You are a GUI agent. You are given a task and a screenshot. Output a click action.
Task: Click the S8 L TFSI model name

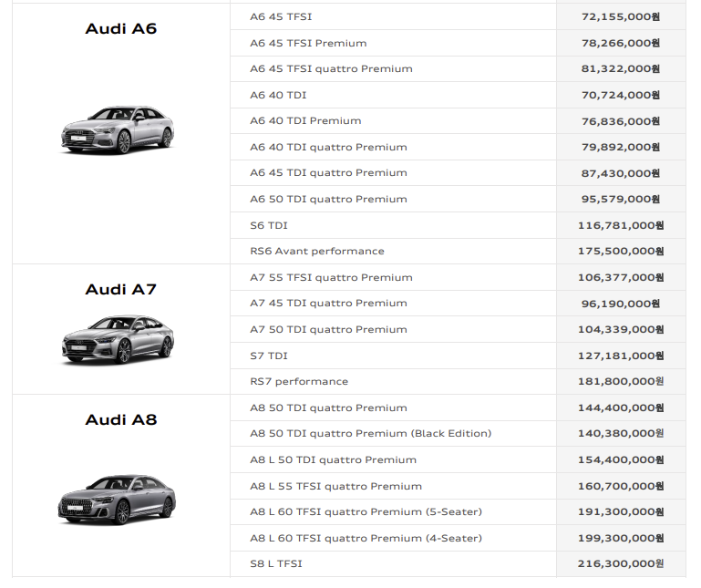tap(276, 564)
